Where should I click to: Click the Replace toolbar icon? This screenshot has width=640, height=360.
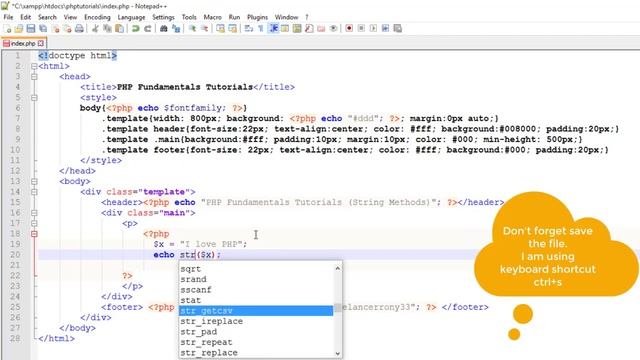pyautogui.click(x=176, y=29)
